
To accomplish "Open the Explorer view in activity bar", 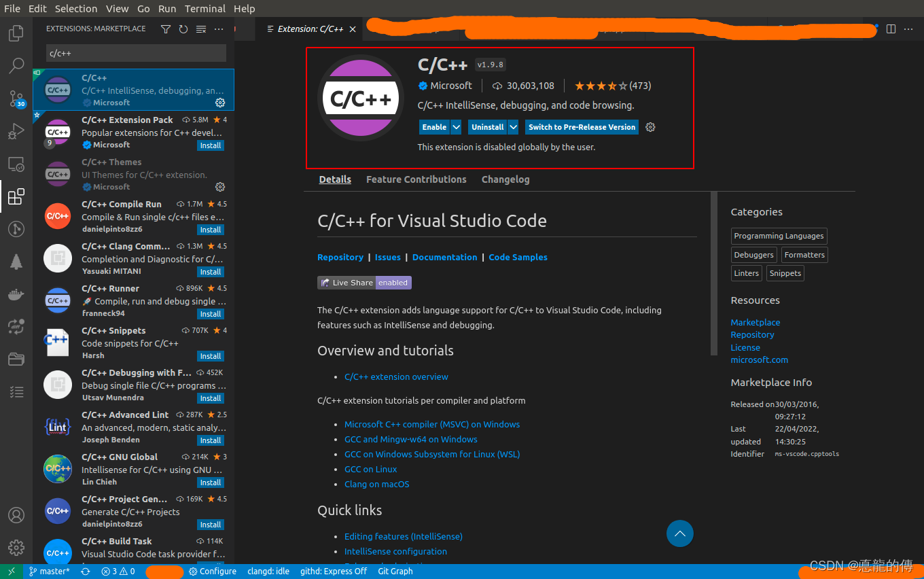I will (16, 33).
